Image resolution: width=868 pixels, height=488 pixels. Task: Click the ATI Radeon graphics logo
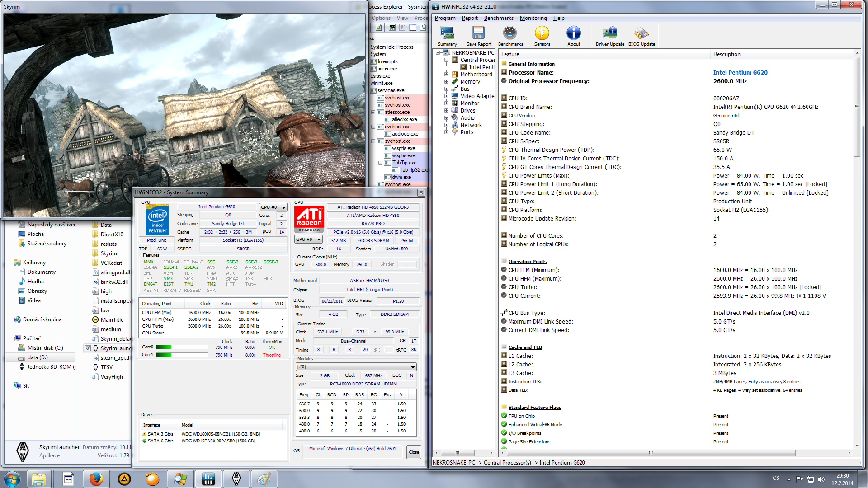click(309, 219)
